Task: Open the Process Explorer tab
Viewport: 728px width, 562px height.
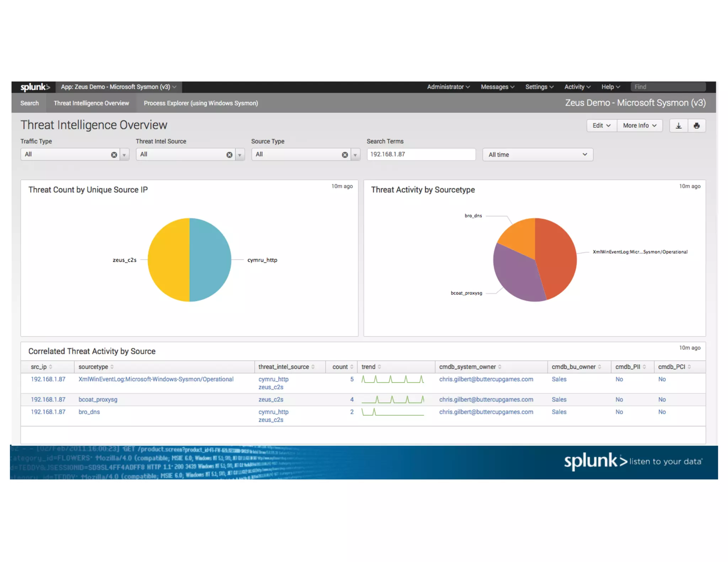Action: 200,103
